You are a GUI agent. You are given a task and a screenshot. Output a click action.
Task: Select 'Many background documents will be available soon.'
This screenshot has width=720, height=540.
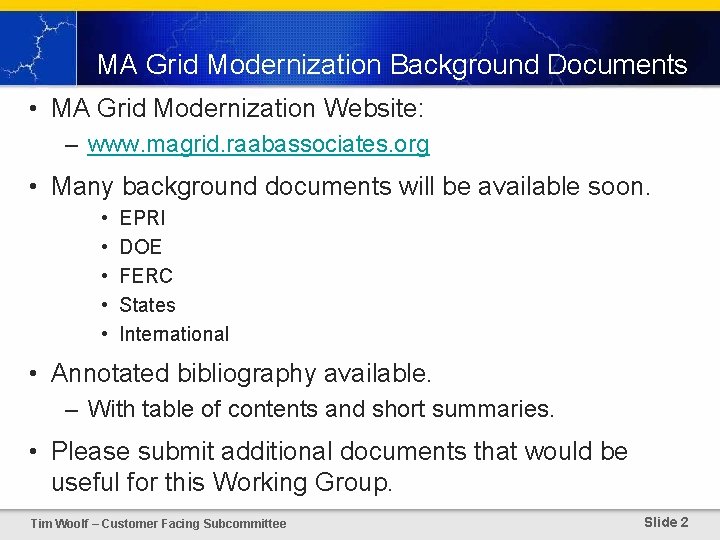351,187
